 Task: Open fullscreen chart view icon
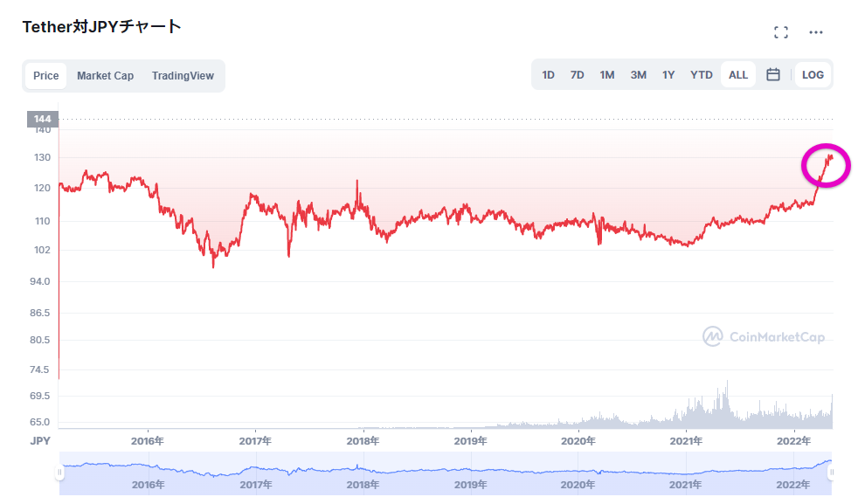point(781,33)
